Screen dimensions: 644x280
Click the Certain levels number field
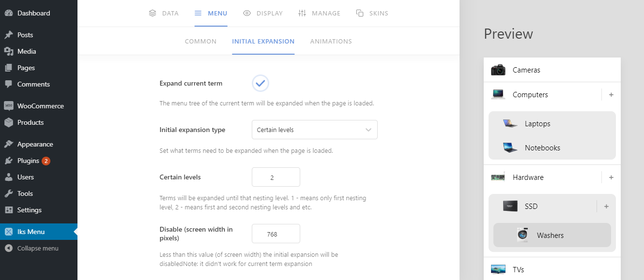click(276, 177)
